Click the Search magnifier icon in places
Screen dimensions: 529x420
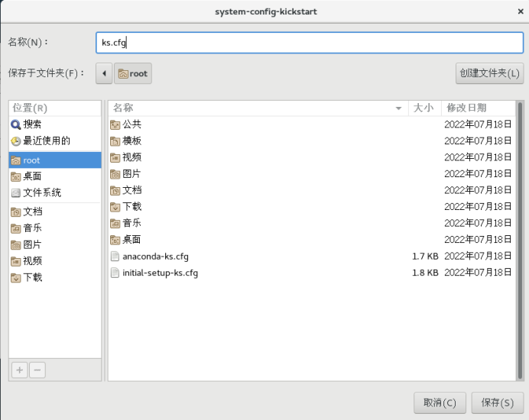coord(15,124)
